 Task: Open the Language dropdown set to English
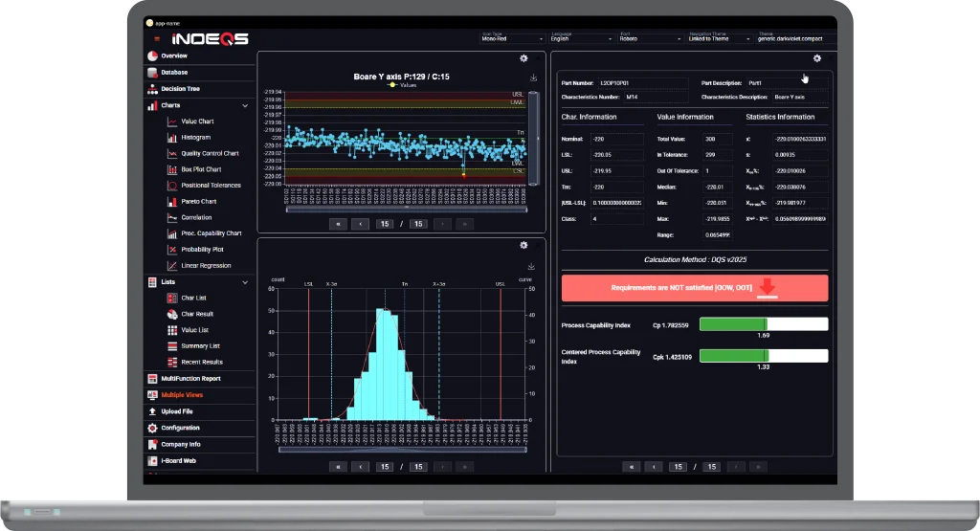coord(579,39)
